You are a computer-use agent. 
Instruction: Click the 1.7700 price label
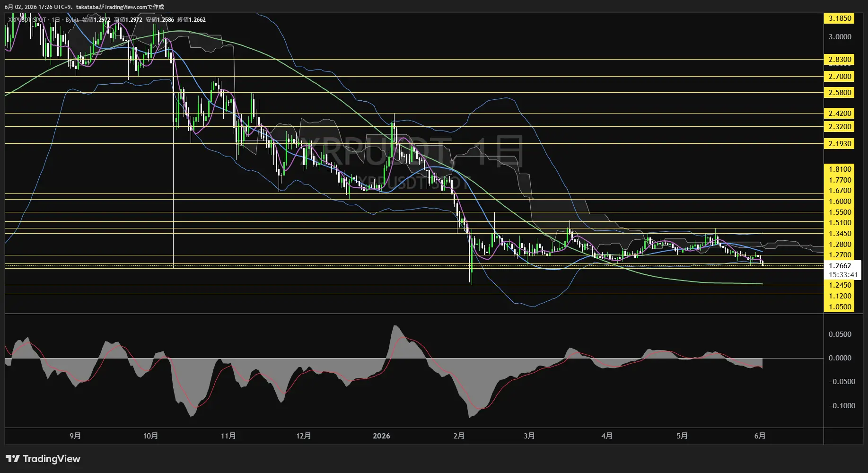(x=840, y=180)
